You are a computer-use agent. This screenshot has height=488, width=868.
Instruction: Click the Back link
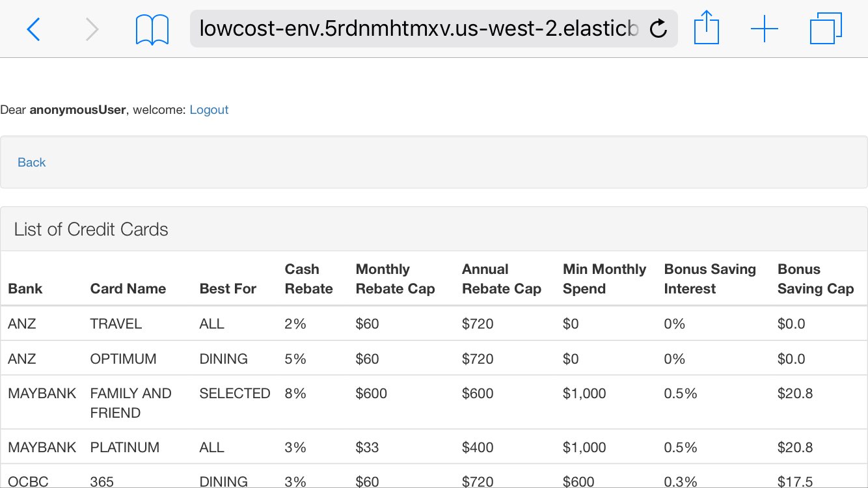31,163
